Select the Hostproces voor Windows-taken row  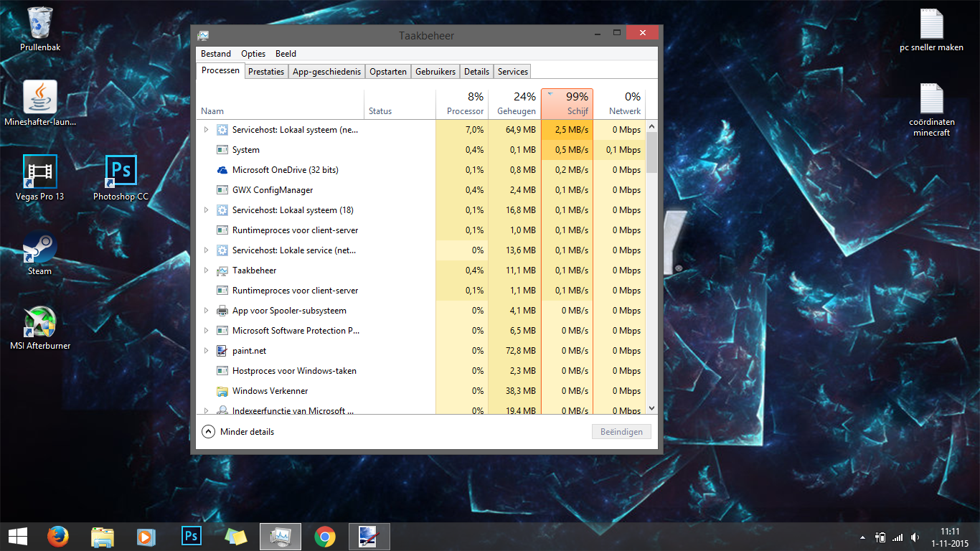click(x=421, y=371)
